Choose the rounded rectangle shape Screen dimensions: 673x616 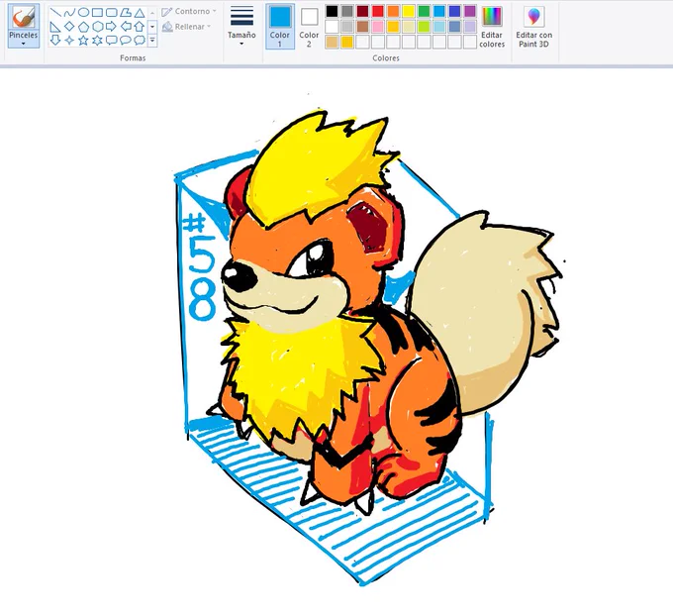coord(111,13)
